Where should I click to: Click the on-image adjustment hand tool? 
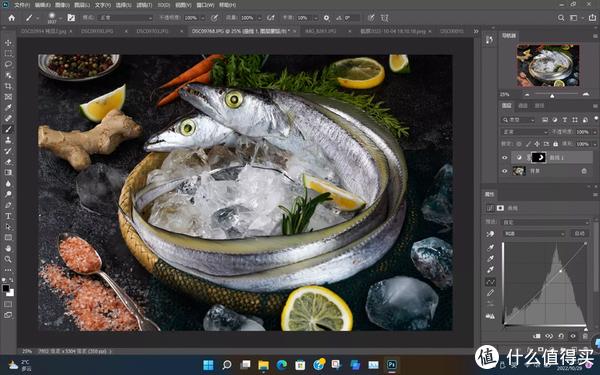[491, 234]
